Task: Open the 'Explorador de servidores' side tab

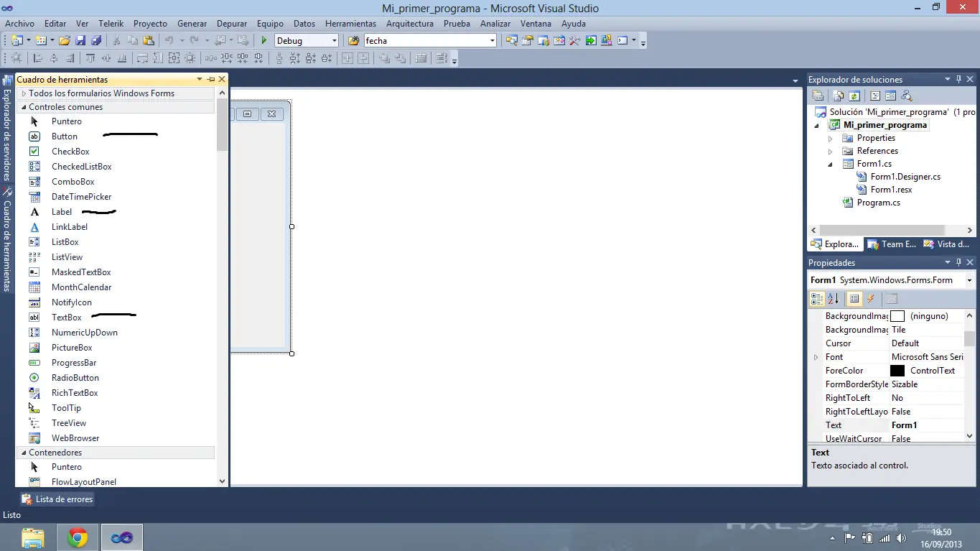Action: 8,129
